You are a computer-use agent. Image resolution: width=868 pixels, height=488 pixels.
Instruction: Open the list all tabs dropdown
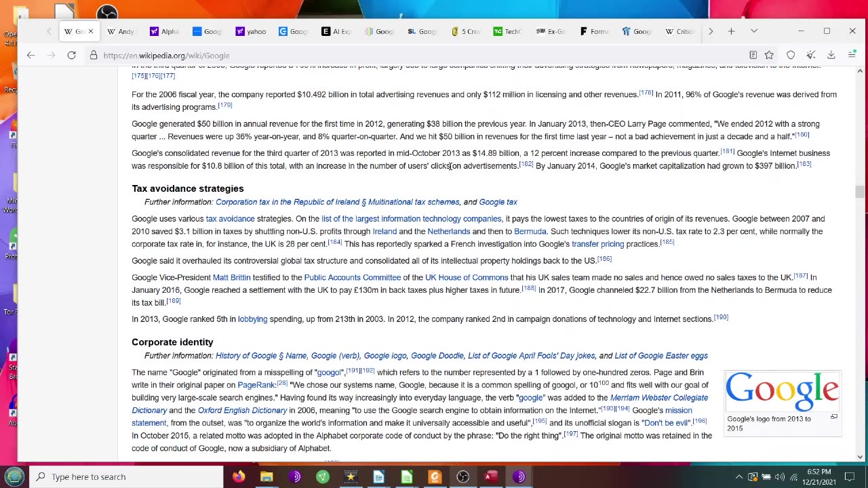753,31
